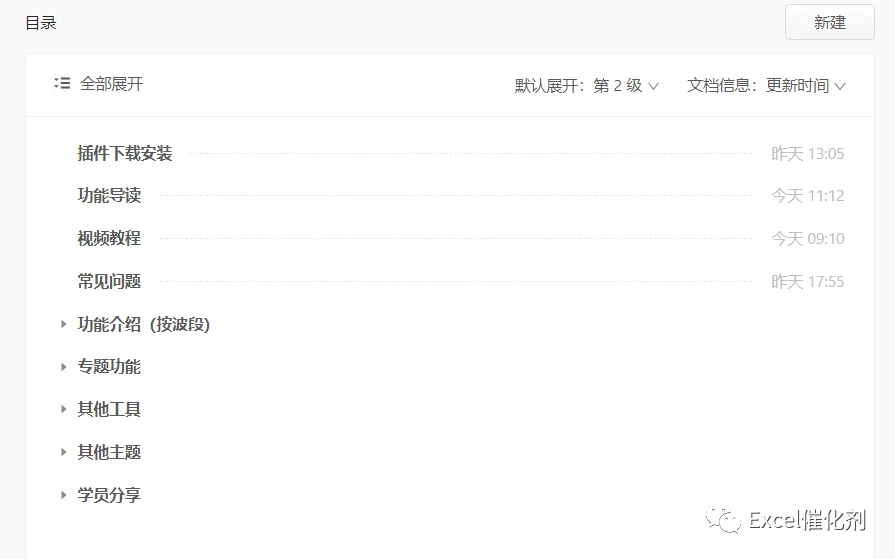Open the 功能导读 document
This screenshot has width=895, height=559.
pyautogui.click(x=109, y=195)
